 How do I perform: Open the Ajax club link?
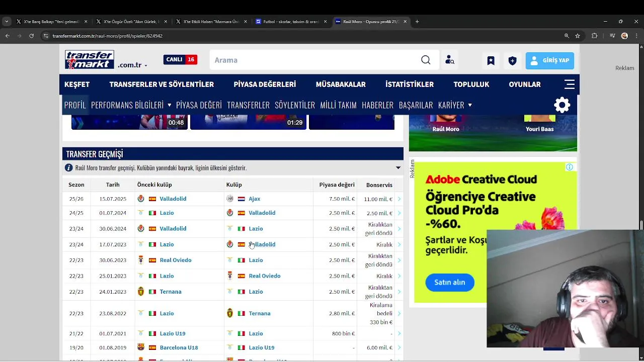[254, 199]
